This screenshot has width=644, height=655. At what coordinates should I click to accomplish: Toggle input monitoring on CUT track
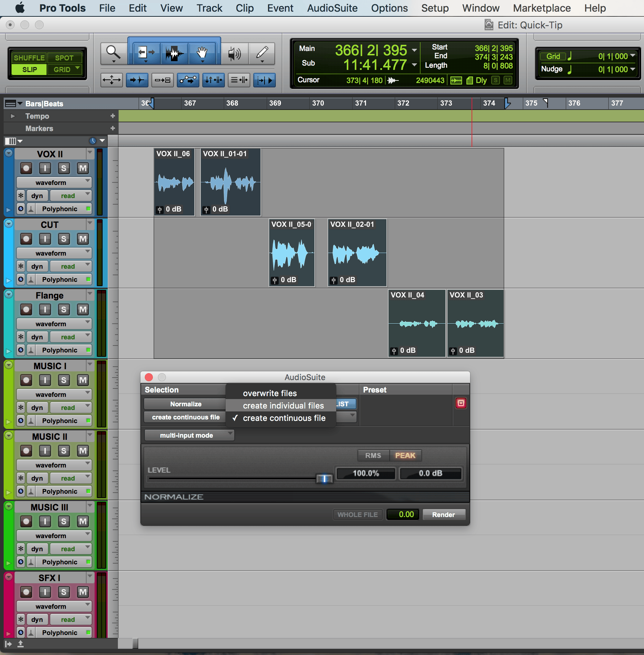[45, 238]
